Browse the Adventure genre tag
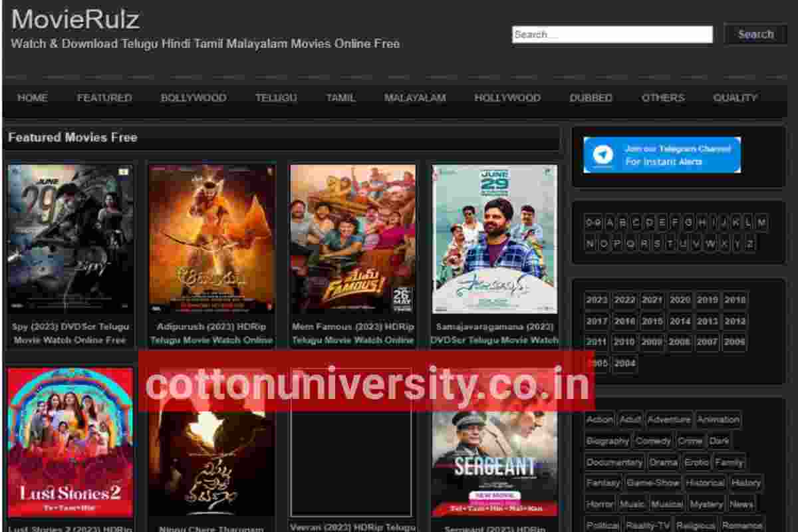This screenshot has width=798, height=532. (x=669, y=420)
